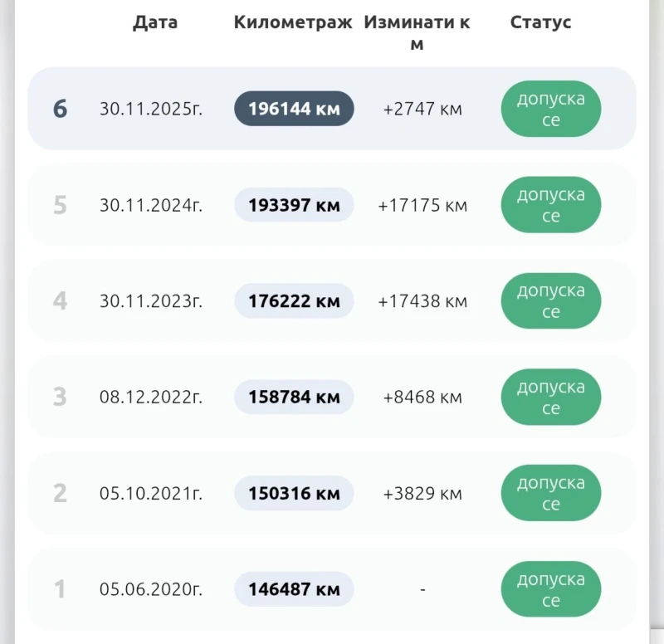664x644 pixels.
Task: Select row number 6 in the table
Action: pos(59,108)
